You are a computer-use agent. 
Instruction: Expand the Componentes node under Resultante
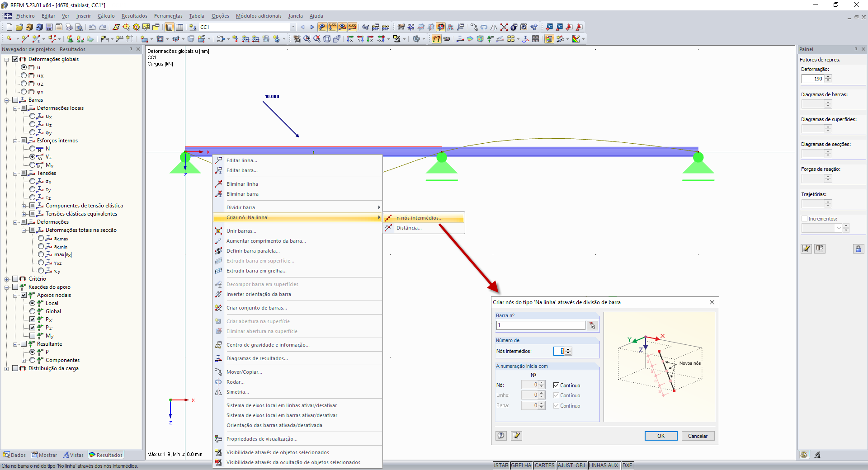24,360
